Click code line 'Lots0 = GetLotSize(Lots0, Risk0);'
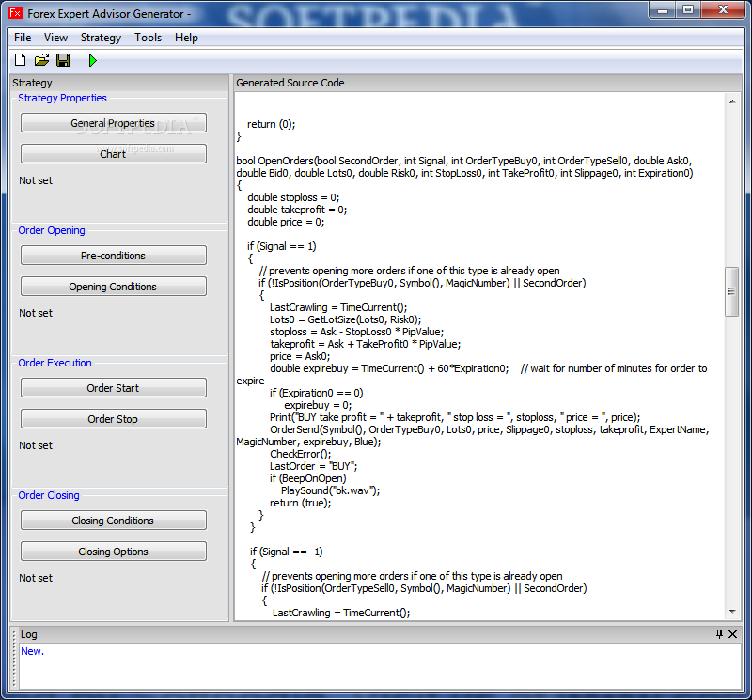The height and width of the screenshot is (700, 752). tap(345, 319)
